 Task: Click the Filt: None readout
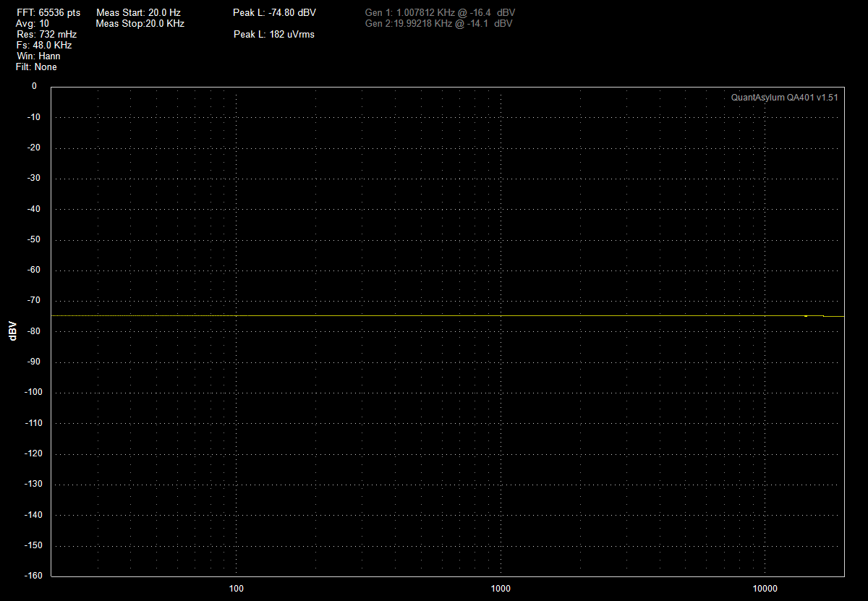36,67
